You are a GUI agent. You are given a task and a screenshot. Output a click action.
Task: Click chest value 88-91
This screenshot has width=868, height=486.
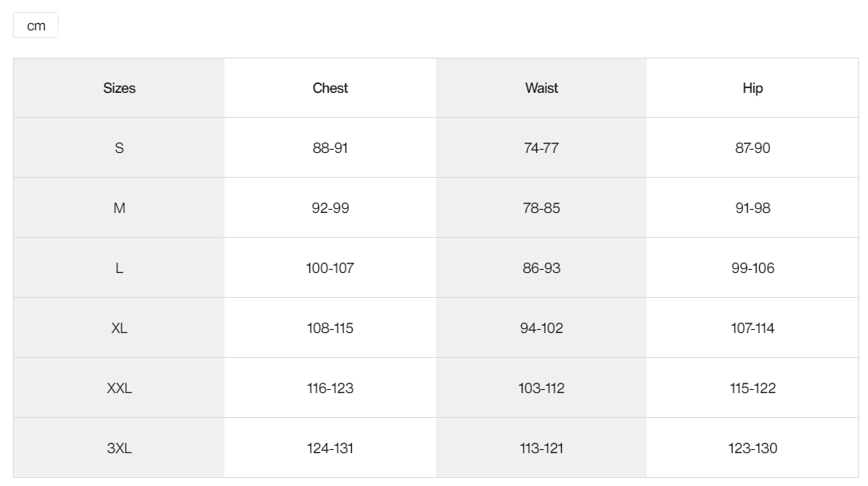tap(330, 147)
